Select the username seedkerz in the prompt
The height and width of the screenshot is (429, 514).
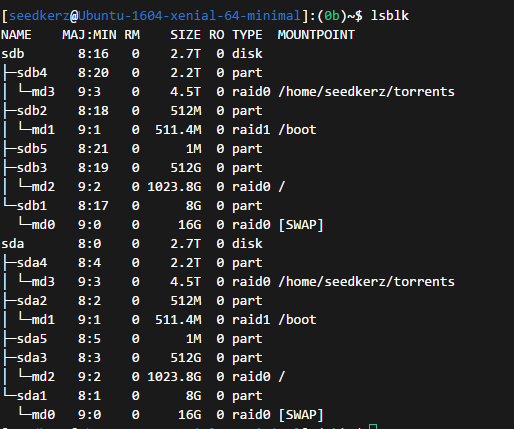pos(39,16)
